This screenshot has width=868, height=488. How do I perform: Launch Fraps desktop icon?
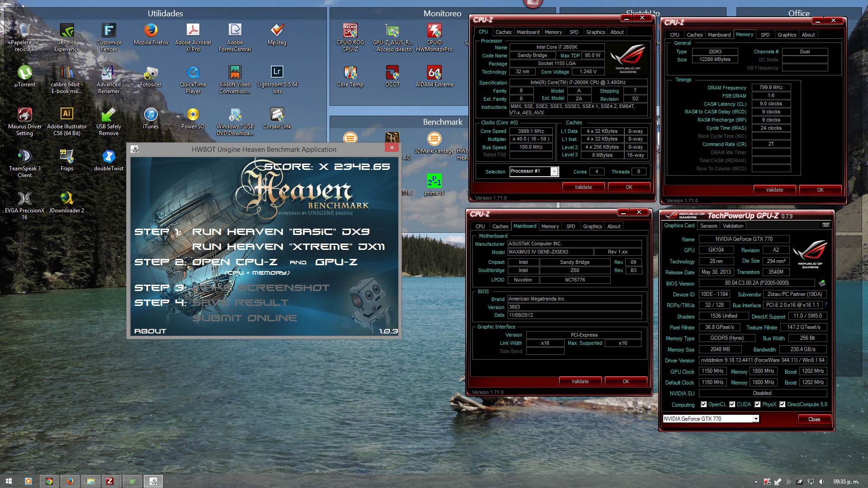pyautogui.click(x=66, y=160)
